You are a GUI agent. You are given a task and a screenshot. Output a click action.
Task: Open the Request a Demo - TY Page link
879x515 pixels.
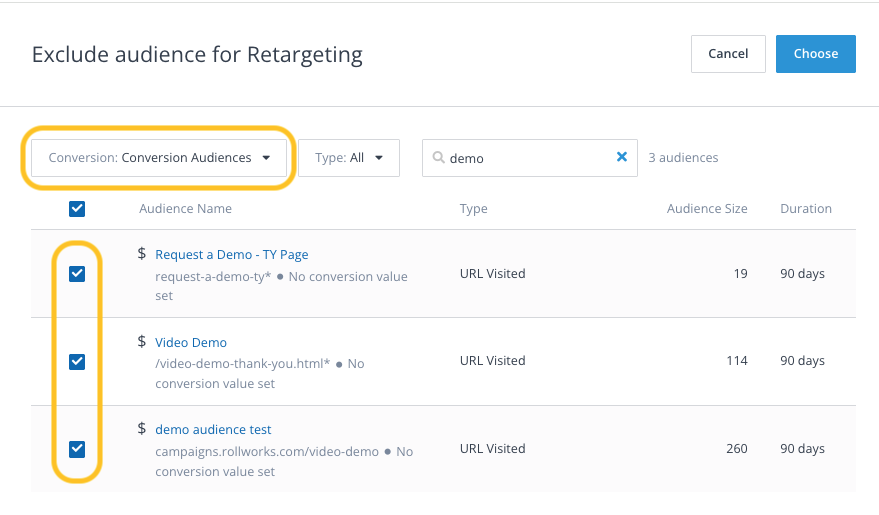point(231,255)
